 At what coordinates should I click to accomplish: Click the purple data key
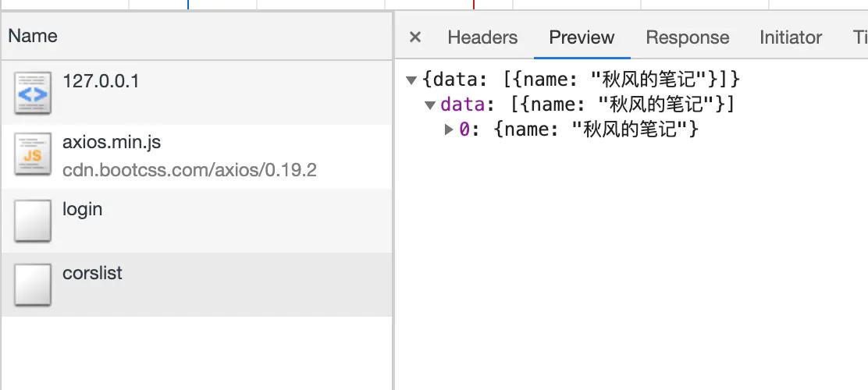click(462, 105)
